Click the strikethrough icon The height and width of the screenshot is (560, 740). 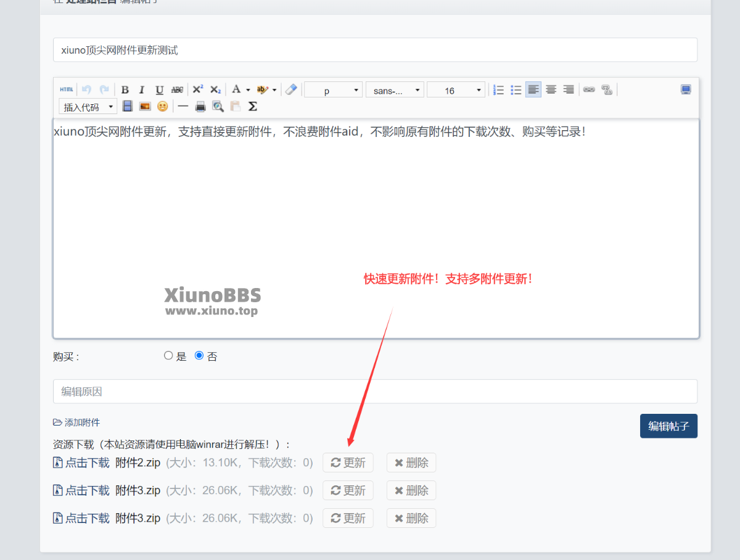(177, 90)
